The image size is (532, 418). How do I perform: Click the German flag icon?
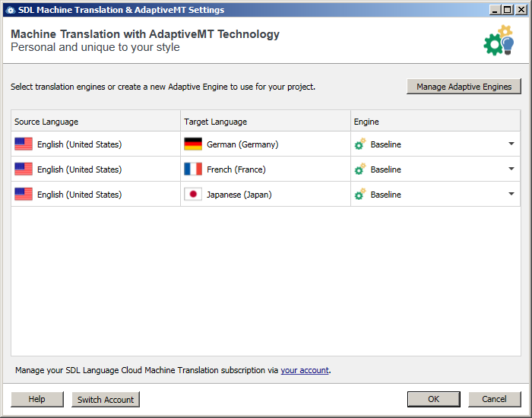[193, 144]
